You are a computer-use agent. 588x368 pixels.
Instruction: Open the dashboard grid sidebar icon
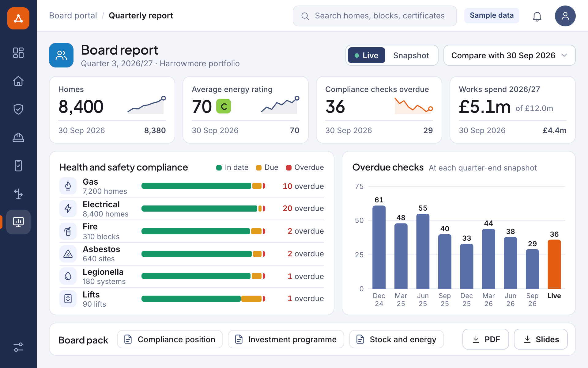tap(18, 53)
